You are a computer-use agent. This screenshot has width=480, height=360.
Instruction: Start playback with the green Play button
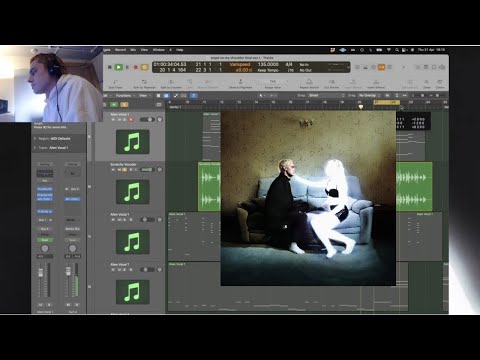(118, 67)
